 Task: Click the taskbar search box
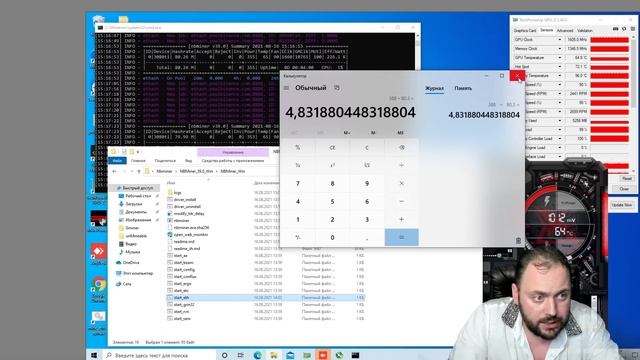coord(159,355)
